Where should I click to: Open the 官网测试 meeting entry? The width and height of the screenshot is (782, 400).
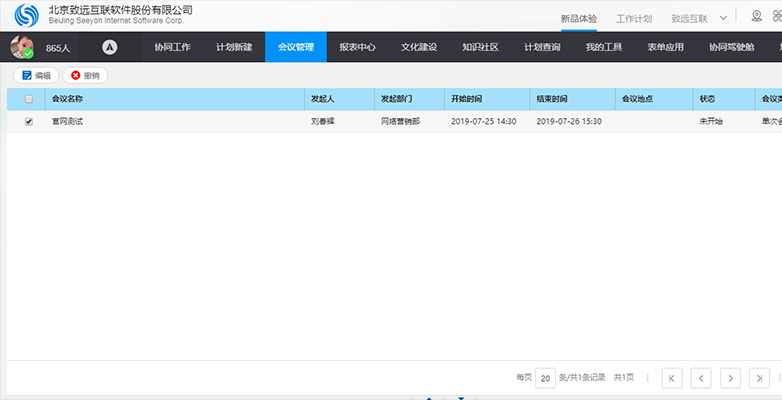pyautogui.click(x=67, y=121)
